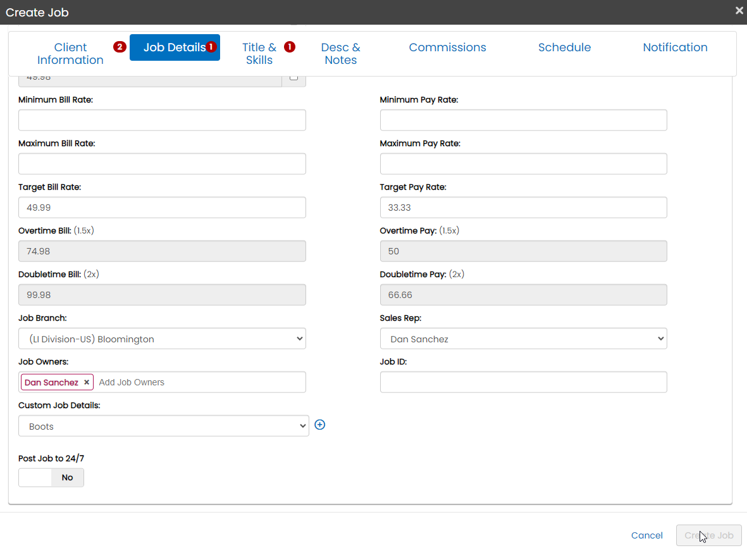
Task: Click the Minimum Bill Rate field
Action: click(162, 120)
